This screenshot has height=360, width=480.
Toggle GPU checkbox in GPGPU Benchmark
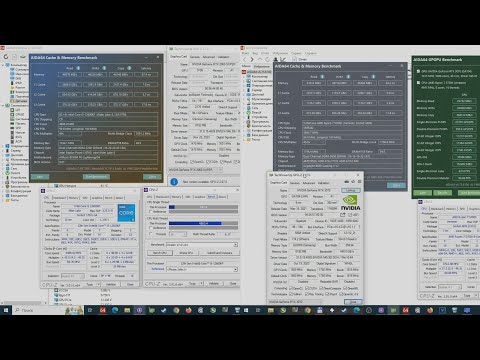point(418,71)
